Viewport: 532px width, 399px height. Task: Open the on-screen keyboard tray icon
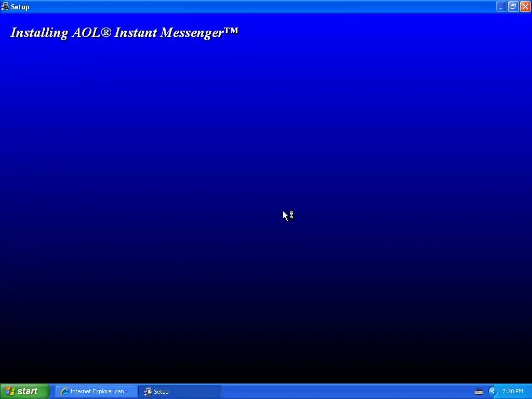click(x=478, y=392)
